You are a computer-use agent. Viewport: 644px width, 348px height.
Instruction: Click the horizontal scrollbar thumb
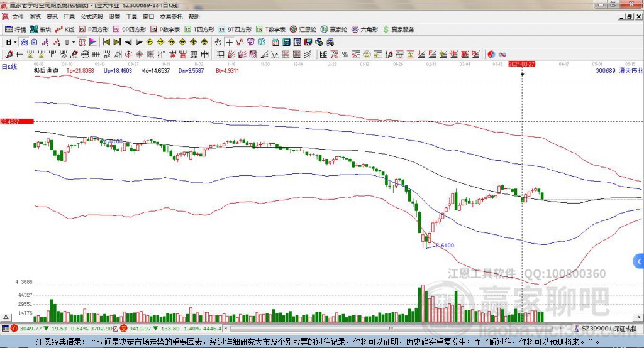coord(391,329)
